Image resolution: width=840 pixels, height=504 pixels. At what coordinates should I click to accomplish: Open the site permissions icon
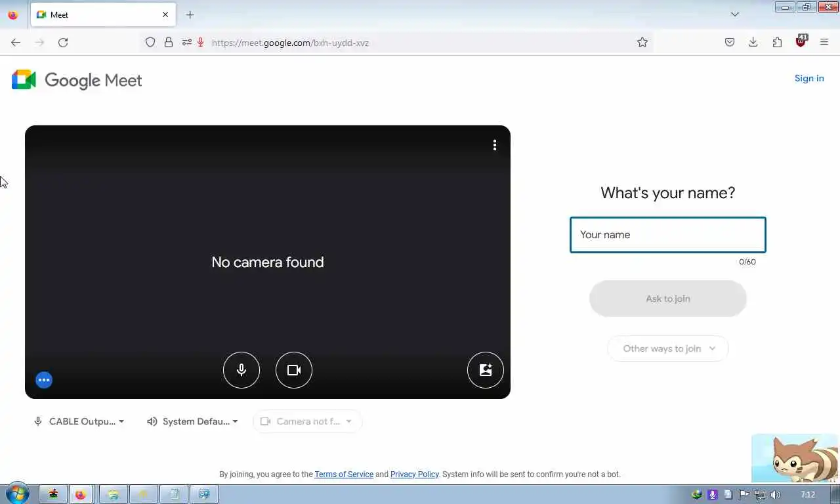[x=187, y=43]
